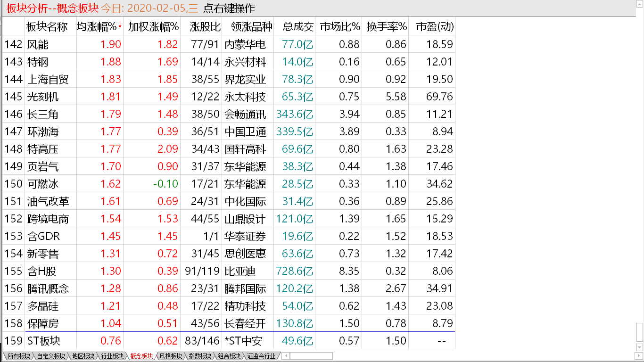Select the 可燃冰 sector name
The image size is (644, 362).
tap(42, 184)
